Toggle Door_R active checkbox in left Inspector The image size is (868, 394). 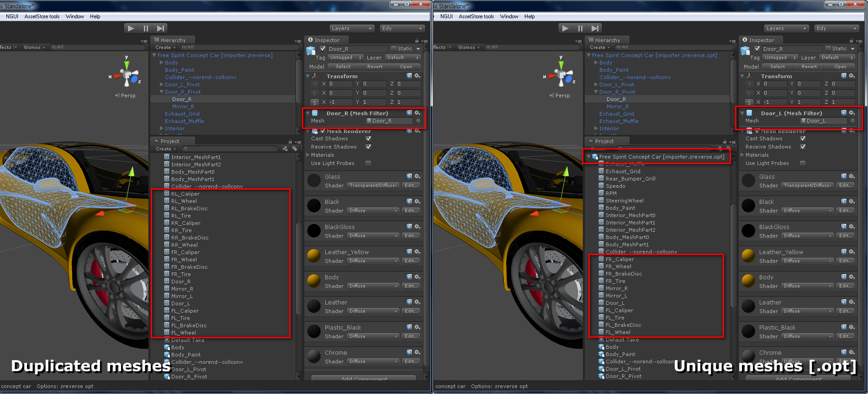coord(323,48)
